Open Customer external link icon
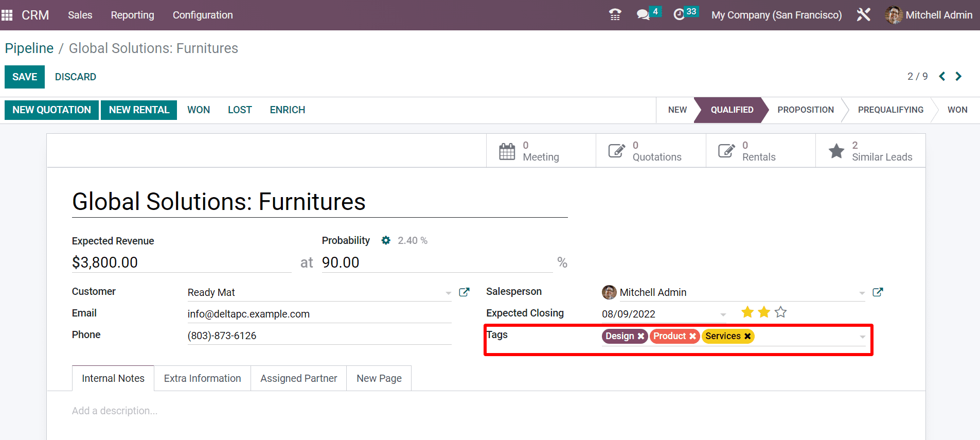The height and width of the screenshot is (440, 980). pyautogui.click(x=464, y=292)
